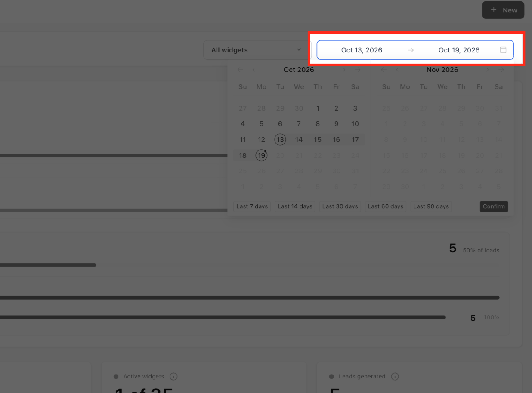
Task: Choose the Last 30 days preset
Action: (x=340, y=206)
